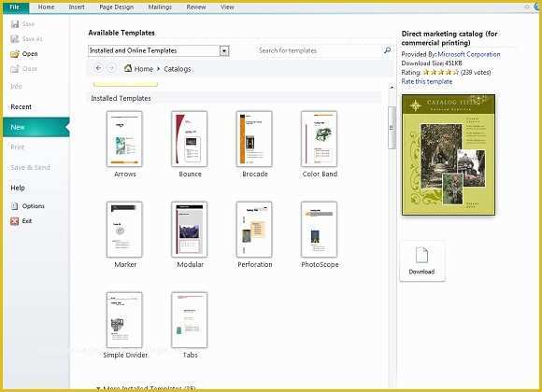
Task: Select the Simple Divider catalog template
Action: 125,326
